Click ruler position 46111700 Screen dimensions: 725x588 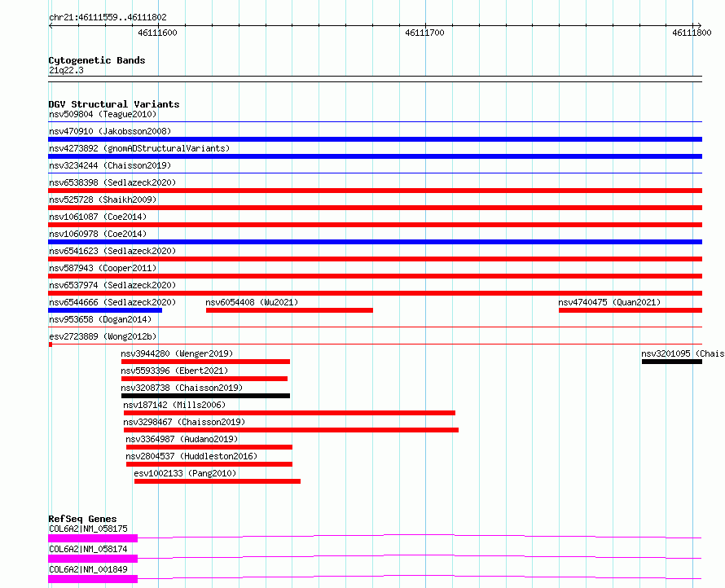pyautogui.click(x=425, y=33)
